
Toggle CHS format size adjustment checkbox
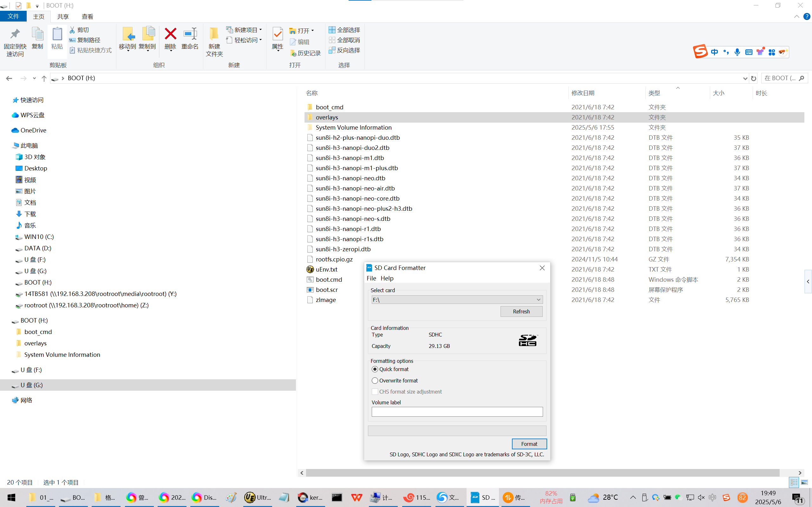[x=375, y=392]
